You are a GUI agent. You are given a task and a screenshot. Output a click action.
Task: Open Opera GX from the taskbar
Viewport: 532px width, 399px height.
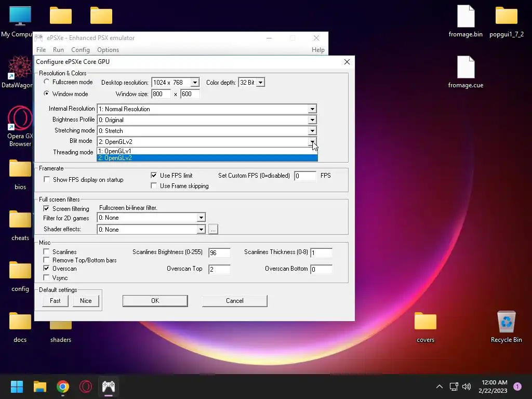click(86, 387)
